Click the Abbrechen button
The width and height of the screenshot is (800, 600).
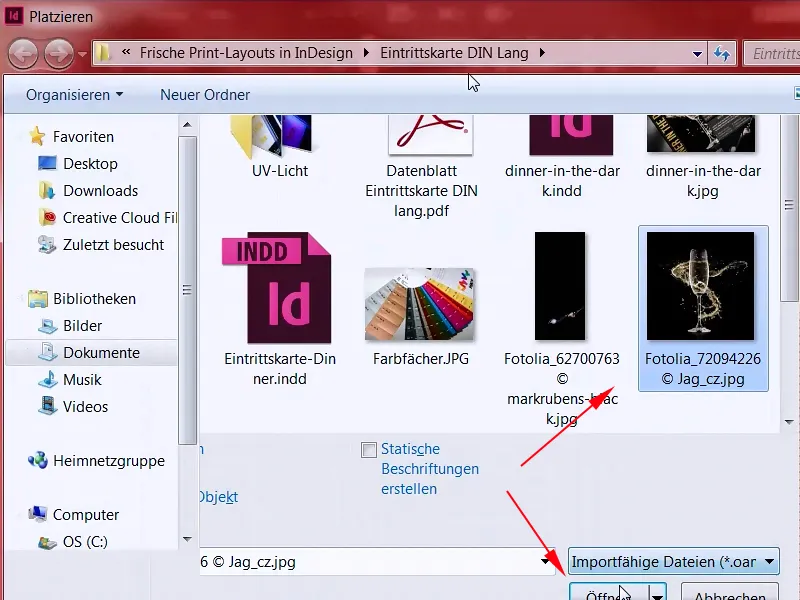pos(730,592)
